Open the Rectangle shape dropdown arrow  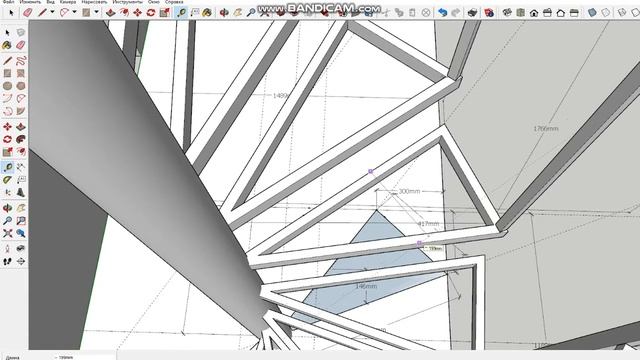[96, 12]
